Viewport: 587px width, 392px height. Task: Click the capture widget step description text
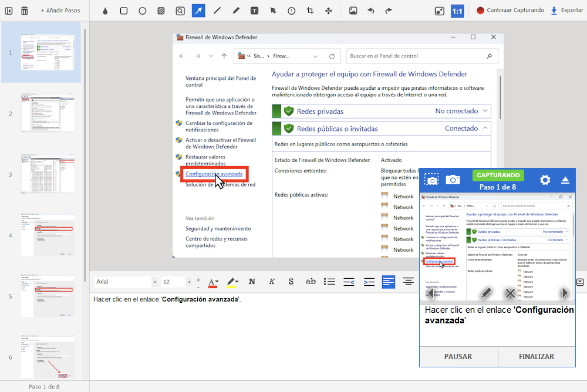pyautogui.click(x=499, y=315)
